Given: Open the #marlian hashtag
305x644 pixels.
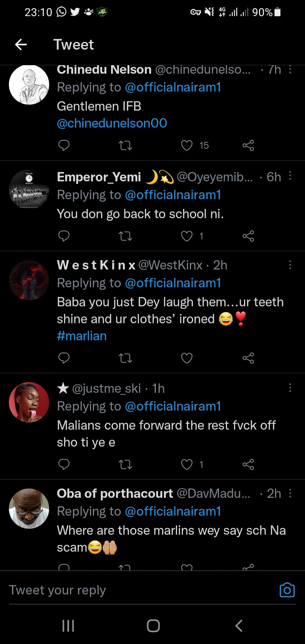Looking at the screenshot, I should (x=82, y=336).
